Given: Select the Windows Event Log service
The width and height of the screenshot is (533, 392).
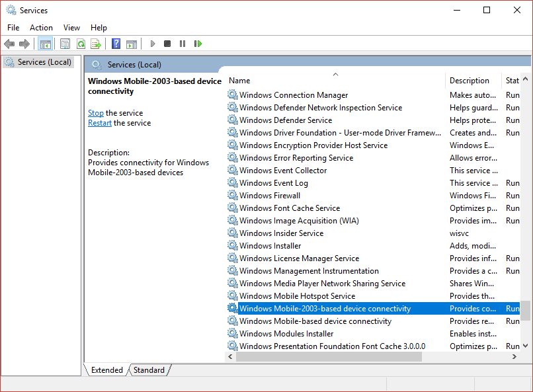Looking at the screenshot, I should pyautogui.click(x=373, y=183).
